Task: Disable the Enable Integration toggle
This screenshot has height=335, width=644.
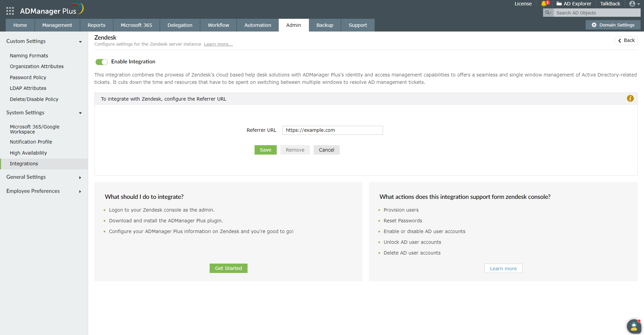Action: coord(101,62)
